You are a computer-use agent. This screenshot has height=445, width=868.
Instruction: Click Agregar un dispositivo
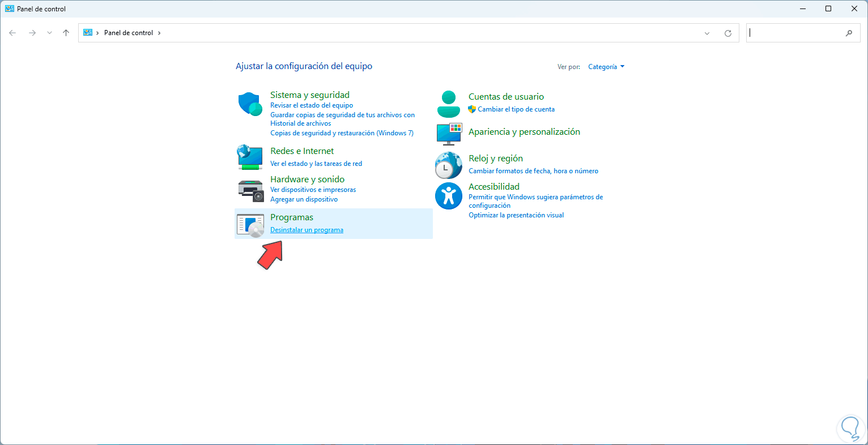click(x=304, y=199)
